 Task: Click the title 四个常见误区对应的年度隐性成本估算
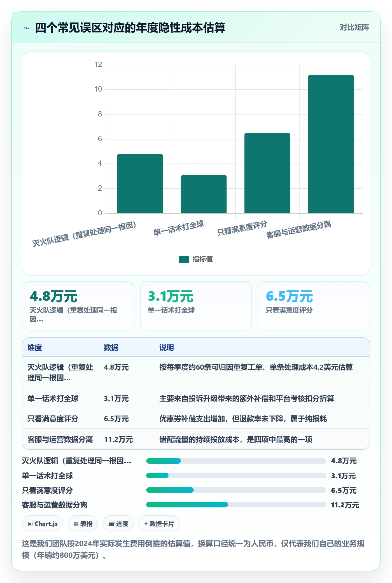(x=130, y=28)
